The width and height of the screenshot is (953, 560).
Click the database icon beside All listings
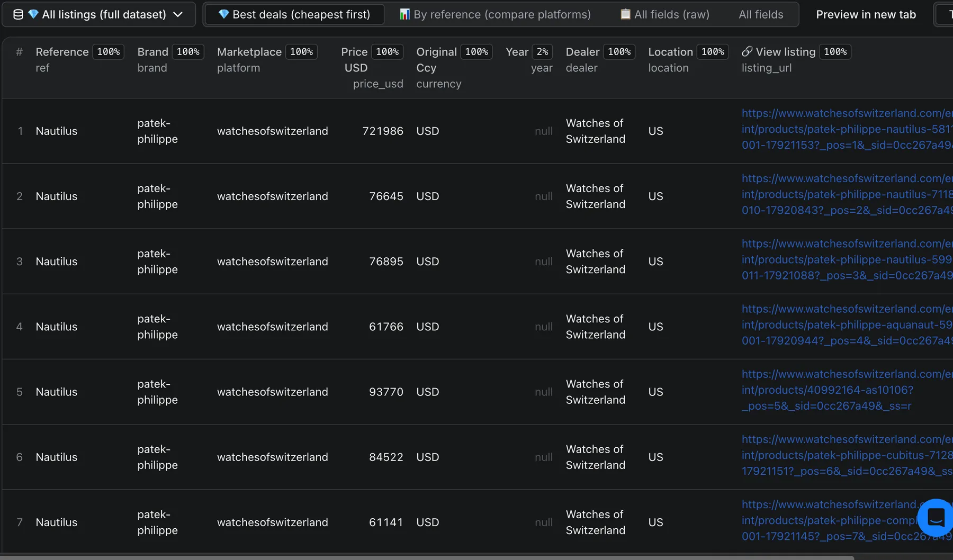18,14
